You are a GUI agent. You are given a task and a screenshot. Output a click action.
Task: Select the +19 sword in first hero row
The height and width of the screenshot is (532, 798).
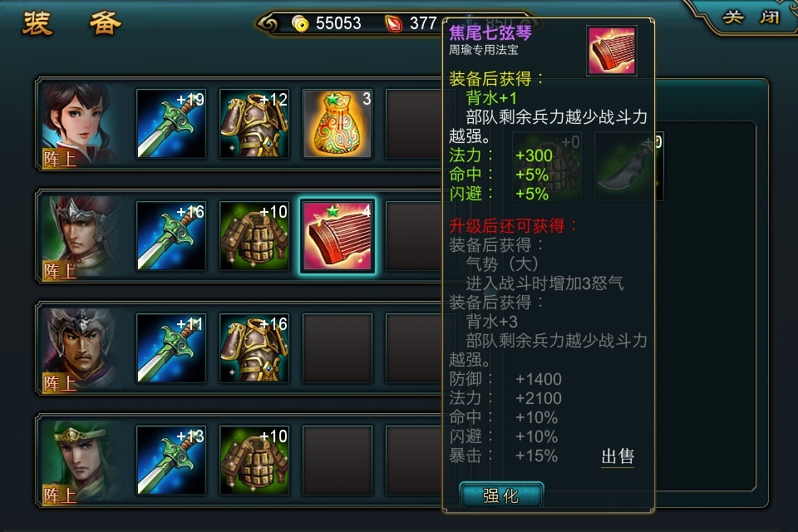point(171,124)
